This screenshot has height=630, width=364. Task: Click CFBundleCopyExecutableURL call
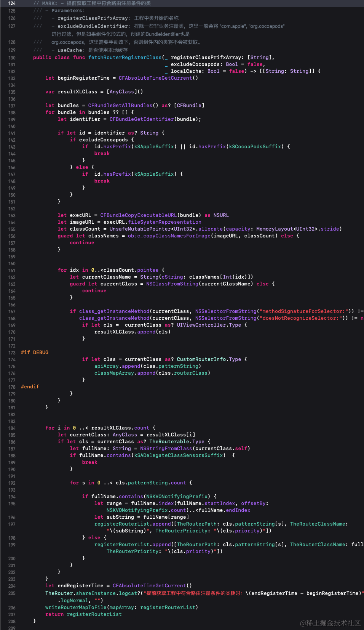[139, 215]
